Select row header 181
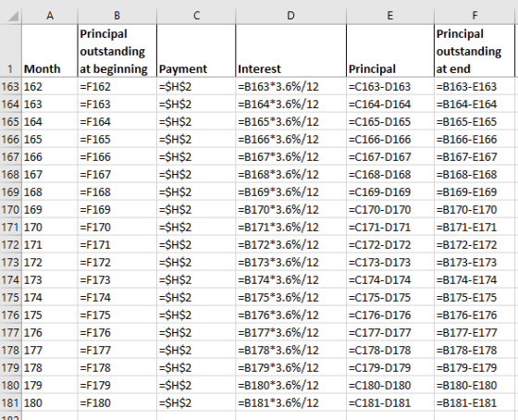518x420 pixels. click(11, 402)
